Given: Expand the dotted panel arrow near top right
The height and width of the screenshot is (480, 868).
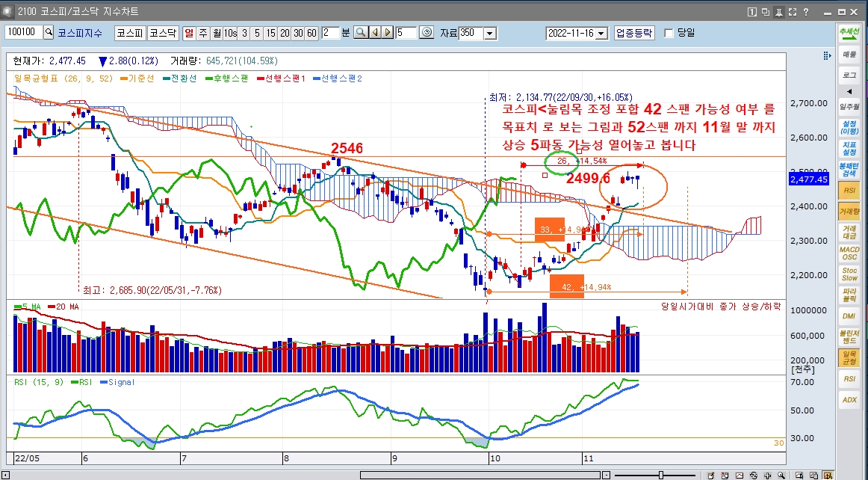Looking at the screenshot, I should [827, 55].
